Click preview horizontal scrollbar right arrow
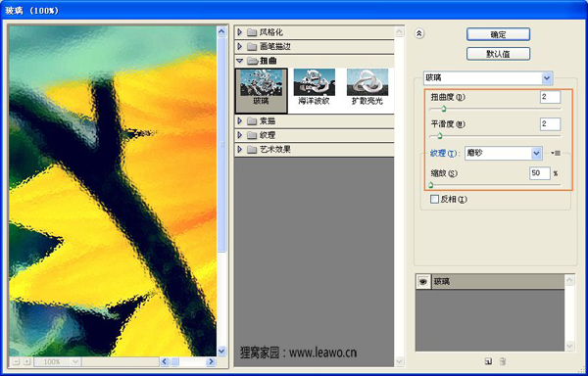The width and height of the screenshot is (588, 376). point(211,361)
